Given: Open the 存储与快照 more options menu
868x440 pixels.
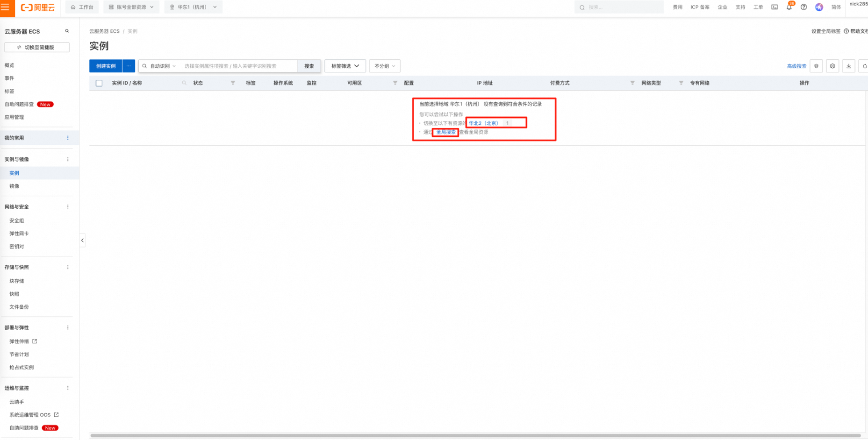Looking at the screenshot, I should point(68,267).
